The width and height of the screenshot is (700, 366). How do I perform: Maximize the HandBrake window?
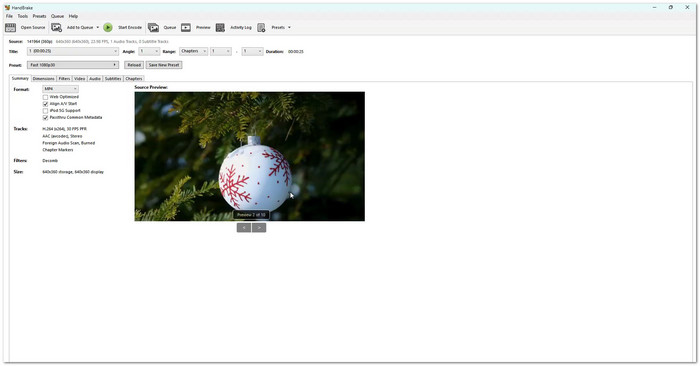[671, 8]
